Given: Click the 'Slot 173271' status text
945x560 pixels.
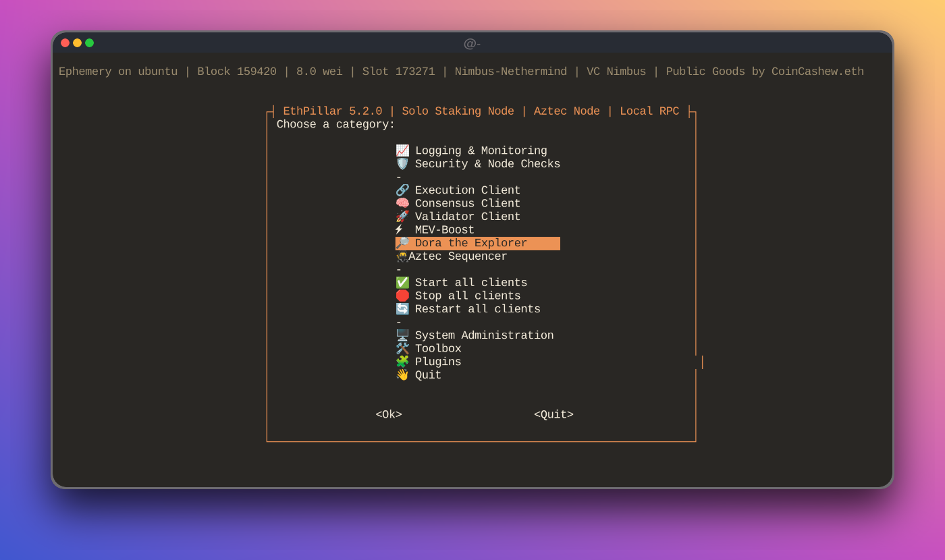Looking at the screenshot, I should pos(399,72).
